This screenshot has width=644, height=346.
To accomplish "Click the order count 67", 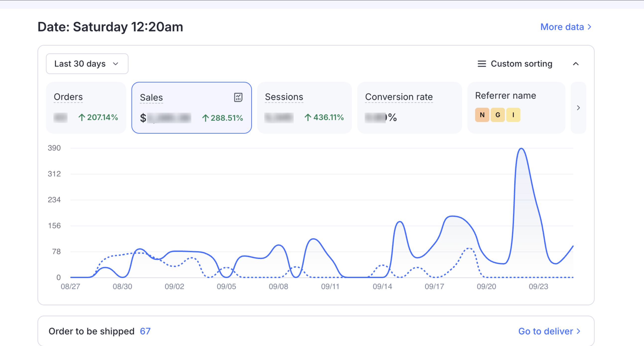I will click(x=145, y=331).
